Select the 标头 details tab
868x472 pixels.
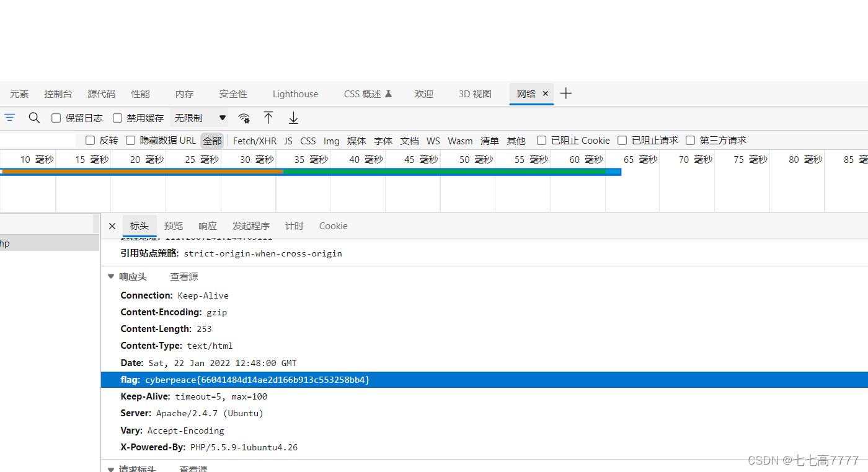139,226
